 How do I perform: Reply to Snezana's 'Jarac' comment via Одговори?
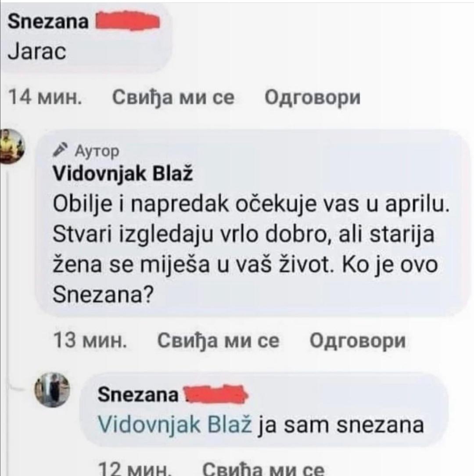point(312,97)
